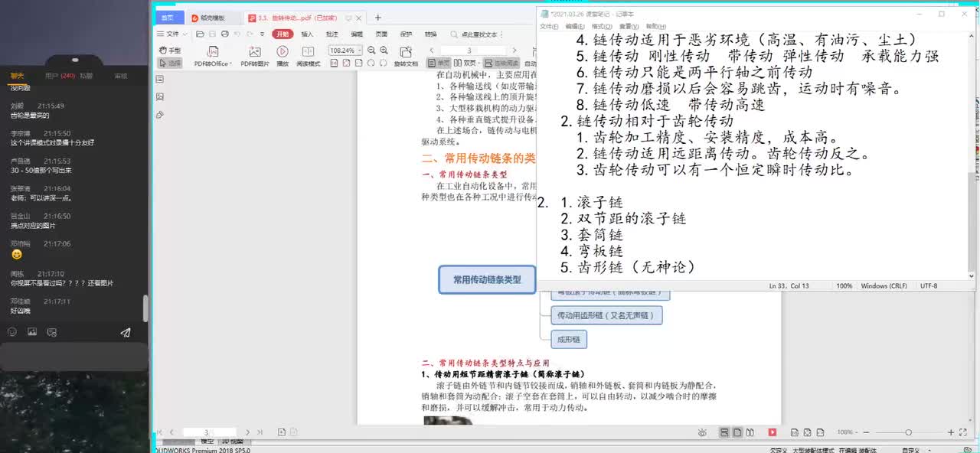Viewport: 980px width, 453px height.
Task: Click the redo arrow in quick toolbar
Action: click(x=250, y=34)
